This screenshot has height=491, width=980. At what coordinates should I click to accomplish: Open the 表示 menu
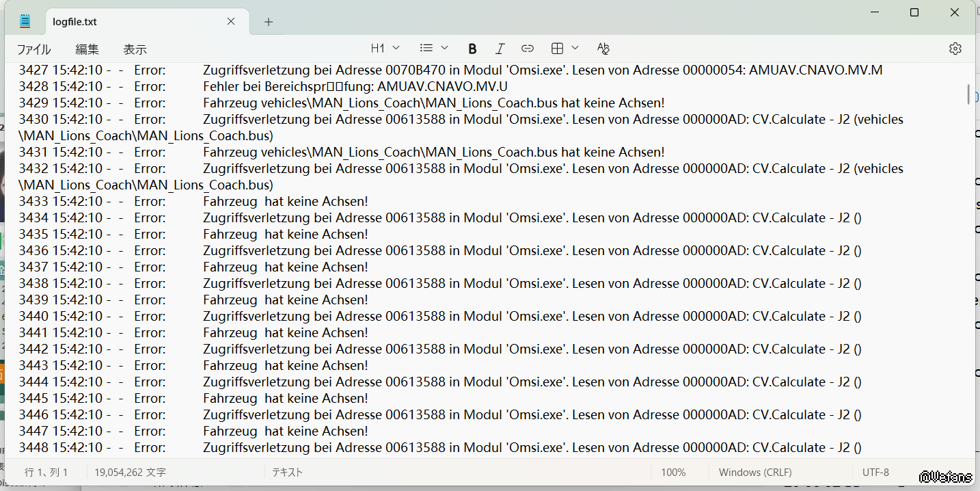(135, 49)
